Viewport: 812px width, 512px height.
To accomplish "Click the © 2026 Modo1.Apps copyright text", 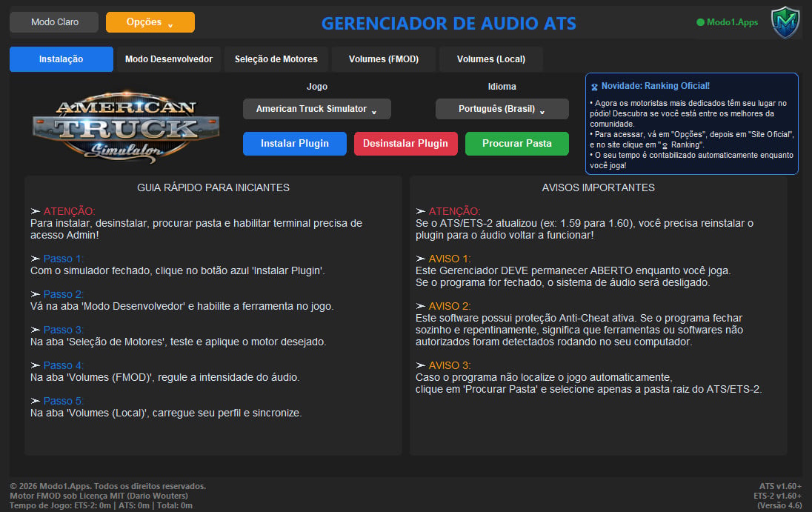I will coord(107,486).
